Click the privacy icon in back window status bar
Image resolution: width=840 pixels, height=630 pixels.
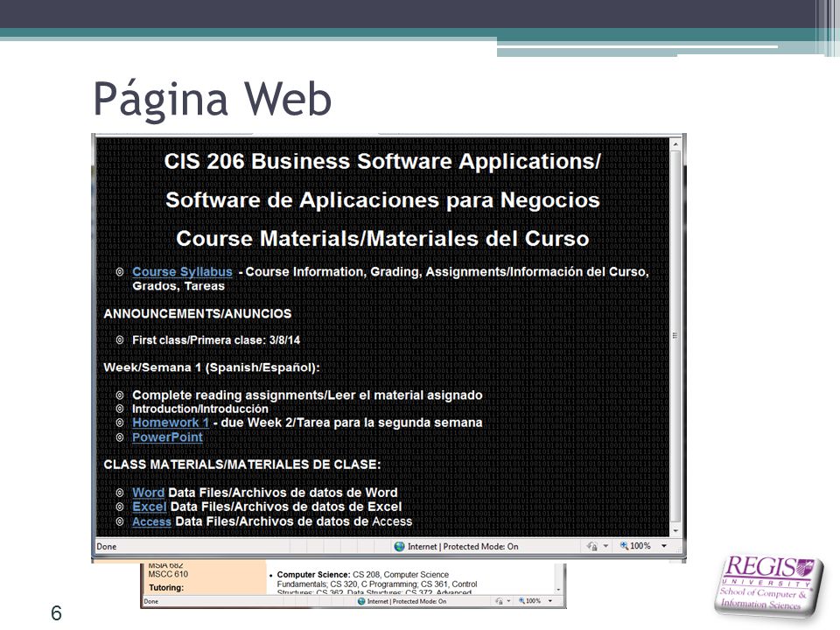coord(500,602)
